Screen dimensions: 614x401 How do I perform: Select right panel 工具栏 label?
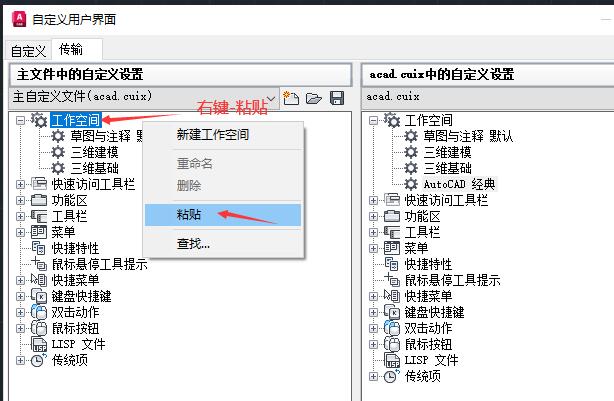[x=422, y=232]
